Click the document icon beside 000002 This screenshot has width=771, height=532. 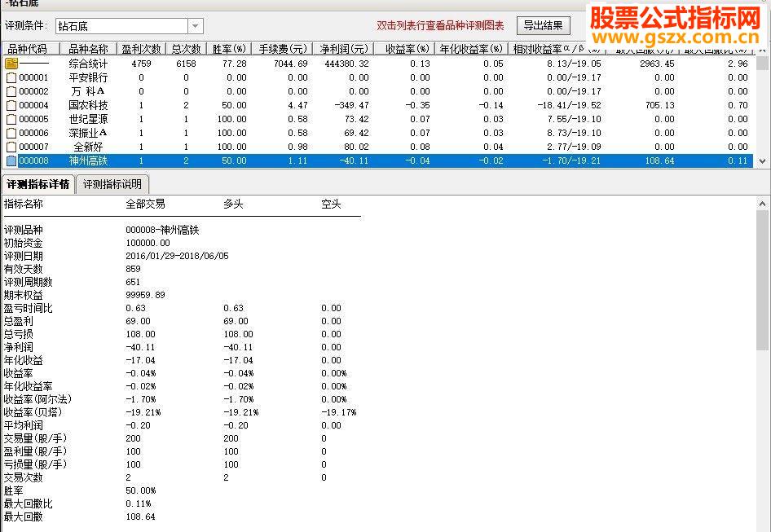pos(11,91)
